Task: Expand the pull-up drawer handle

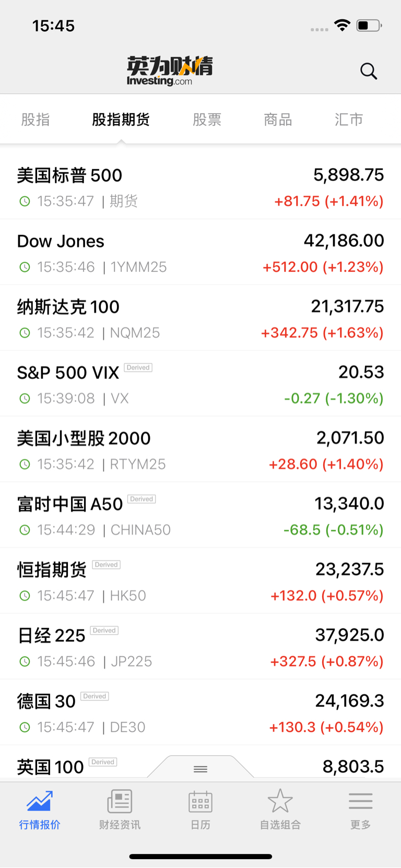Action: coord(200,769)
